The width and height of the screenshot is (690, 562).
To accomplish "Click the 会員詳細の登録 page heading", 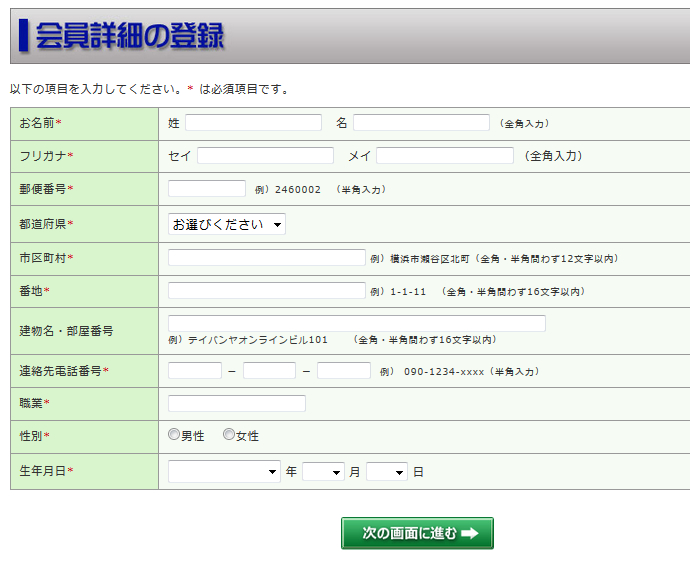I will [x=130, y=35].
